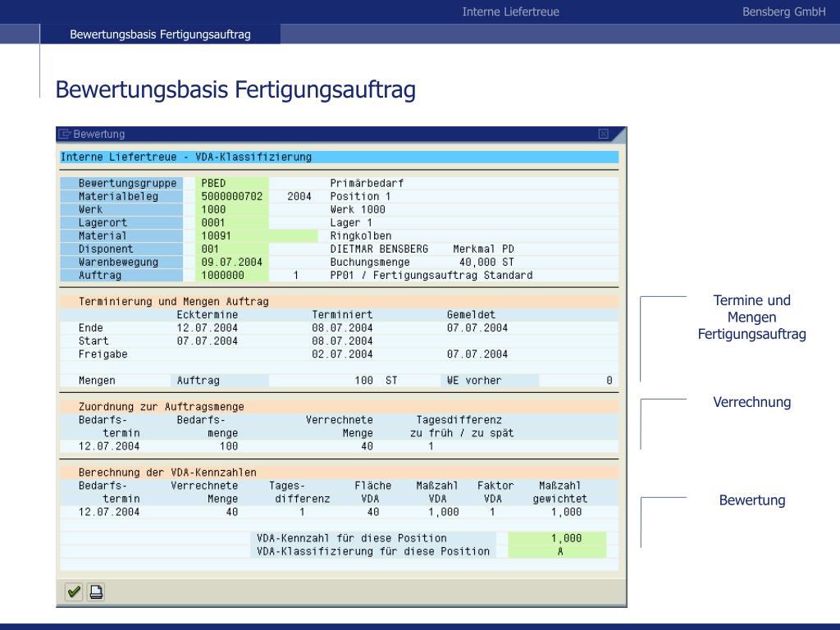Click the Fläche VDA column header
Viewport: 840px width, 630px height.
click(x=373, y=492)
